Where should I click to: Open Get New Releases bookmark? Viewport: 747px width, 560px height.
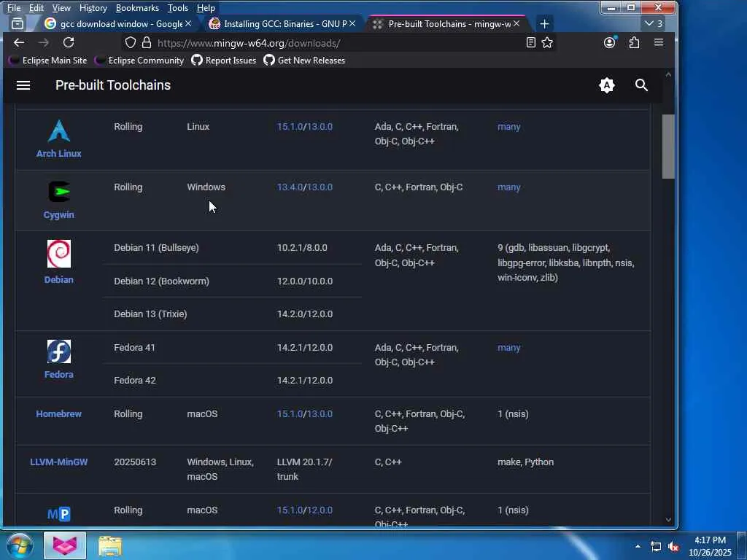[x=304, y=61]
